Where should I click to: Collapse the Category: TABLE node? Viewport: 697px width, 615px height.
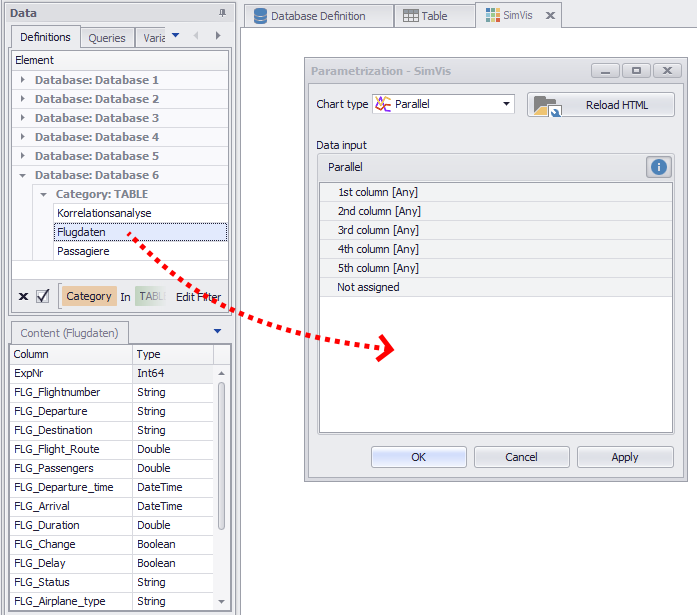44,194
